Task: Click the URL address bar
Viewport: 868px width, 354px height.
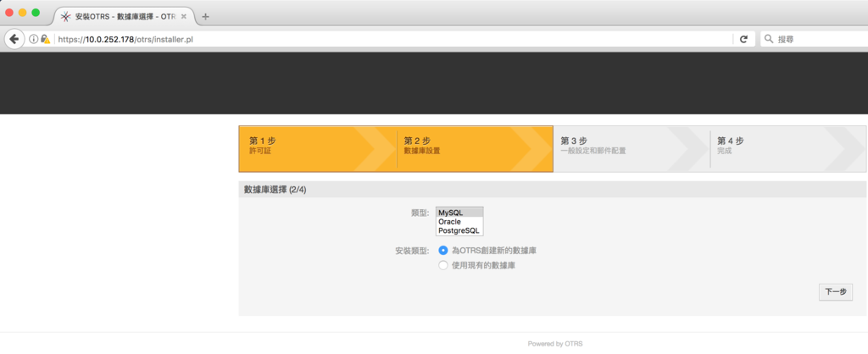Action: [393, 39]
